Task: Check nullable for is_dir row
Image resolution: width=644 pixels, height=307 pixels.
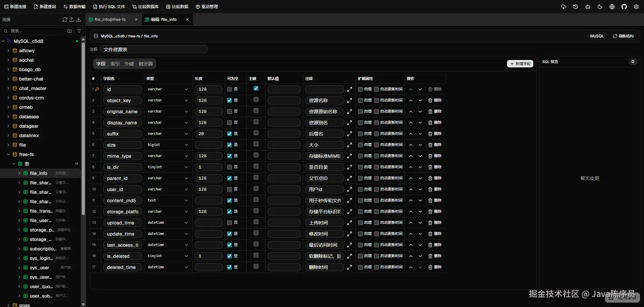Action: [x=229, y=167]
